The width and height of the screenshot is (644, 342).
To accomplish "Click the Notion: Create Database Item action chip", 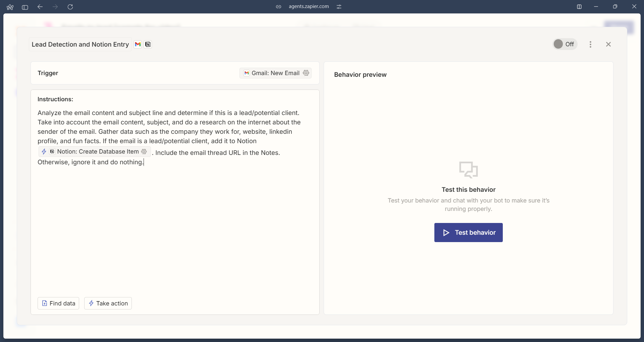I will (x=95, y=152).
